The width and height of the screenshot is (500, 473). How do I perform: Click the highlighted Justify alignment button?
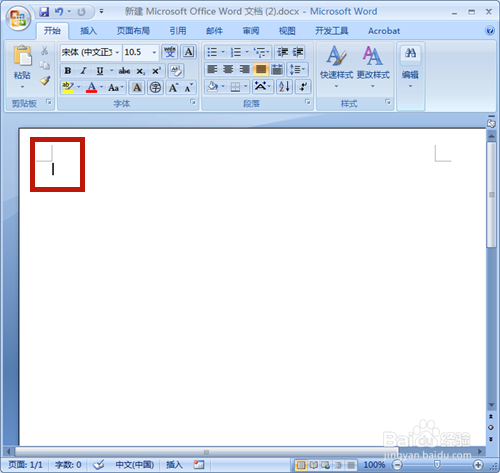(x=261, y=69)
